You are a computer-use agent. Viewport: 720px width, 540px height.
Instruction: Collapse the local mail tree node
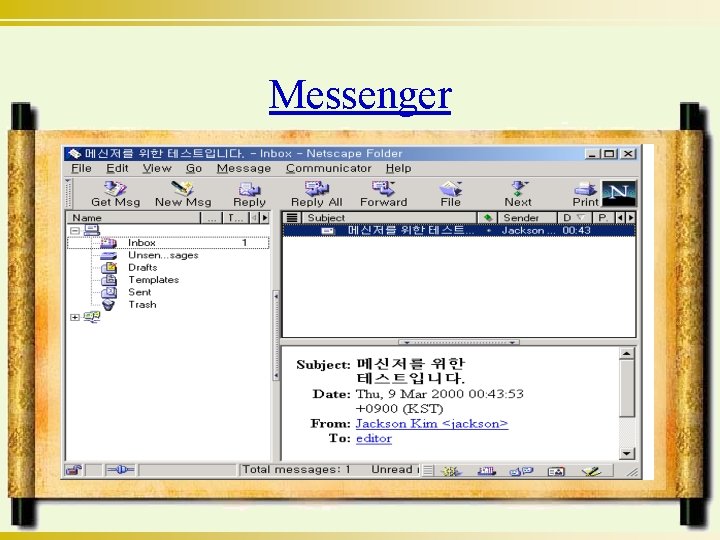click(75, 231)
